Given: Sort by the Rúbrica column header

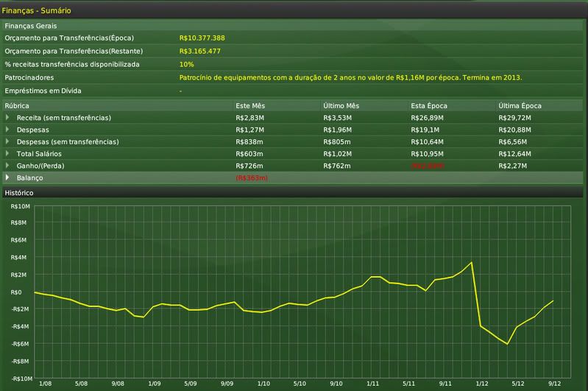Looking at the screenshot, I should (x=17, y=106).
